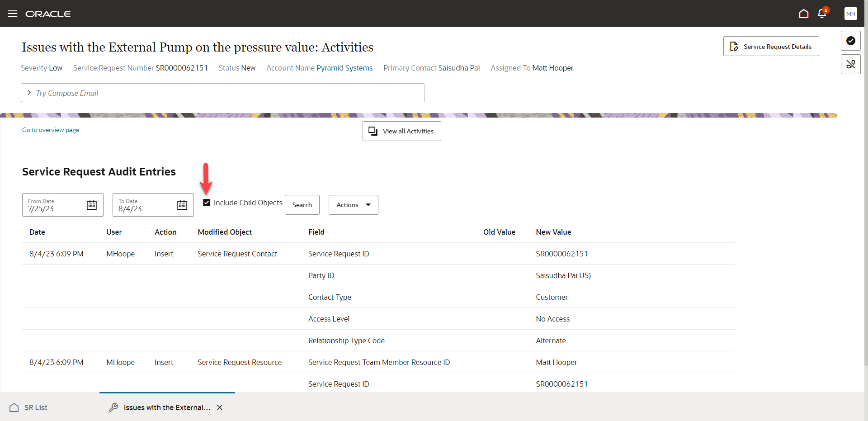Open the Actions dropdown menu

pos(353,205)
